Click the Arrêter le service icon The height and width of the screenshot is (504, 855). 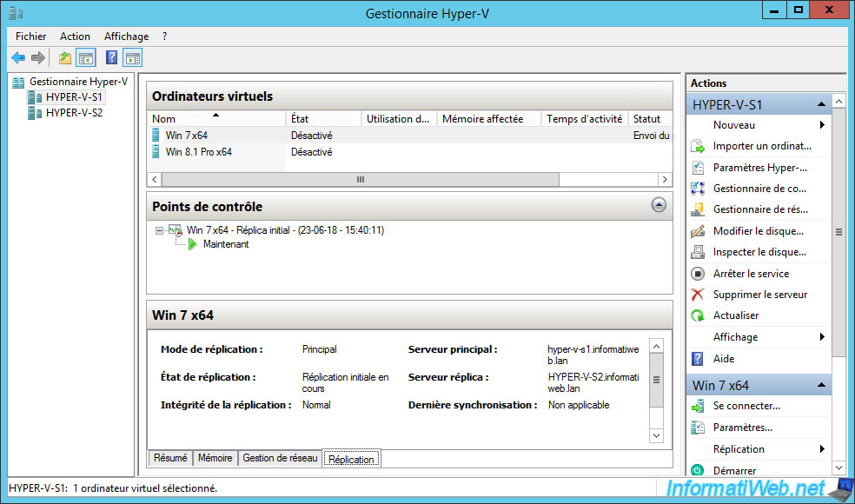point(698,274)
